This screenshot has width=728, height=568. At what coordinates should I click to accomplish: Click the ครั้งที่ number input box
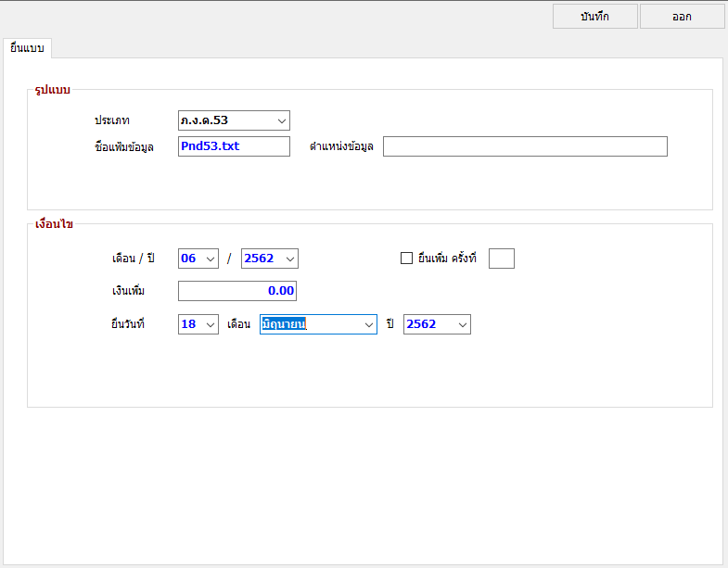pyautogui.click(x=502, y=259)
